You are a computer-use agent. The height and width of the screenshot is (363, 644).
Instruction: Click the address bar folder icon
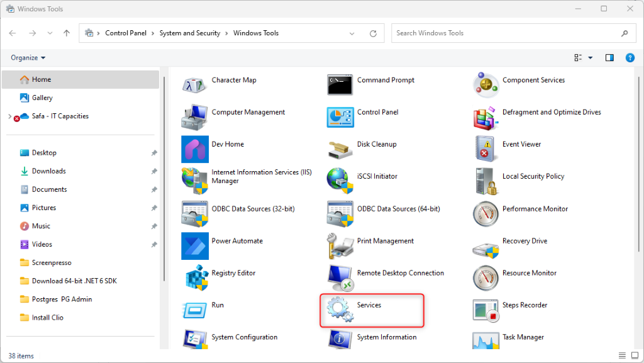point(89,33)
